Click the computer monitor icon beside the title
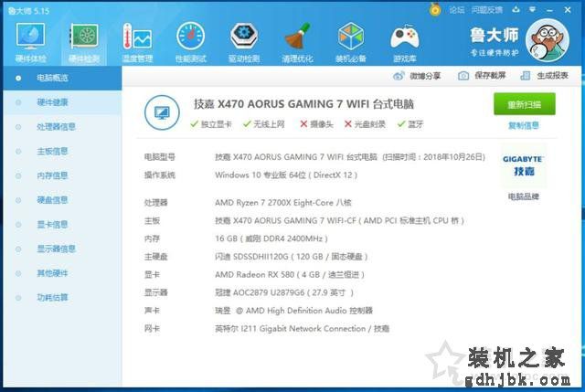The width and height of the screenshot is (585, 392). coord(162,112)
